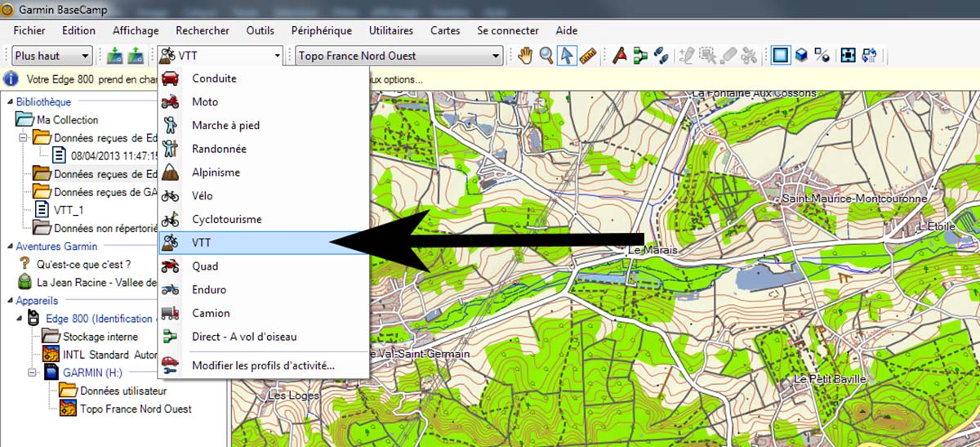Viewport: 980px width, 447px height.
Task: Open the Cartes menu
Action: pos(445,30)
